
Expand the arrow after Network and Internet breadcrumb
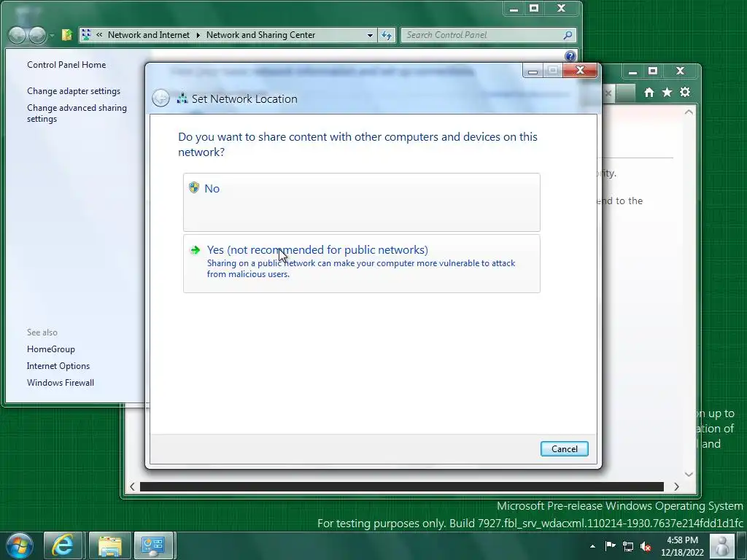pos(198,35)
